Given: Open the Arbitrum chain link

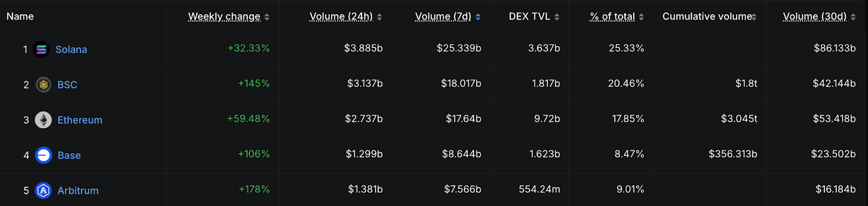Looking at the screenshot, I should pyautogui.click(x=78, y=191).
